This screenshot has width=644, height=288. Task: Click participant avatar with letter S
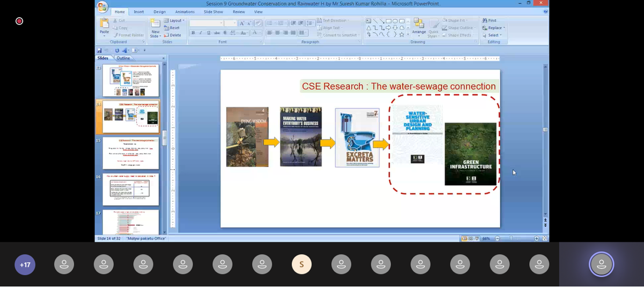pyautogui.click(x=302, y=264)
